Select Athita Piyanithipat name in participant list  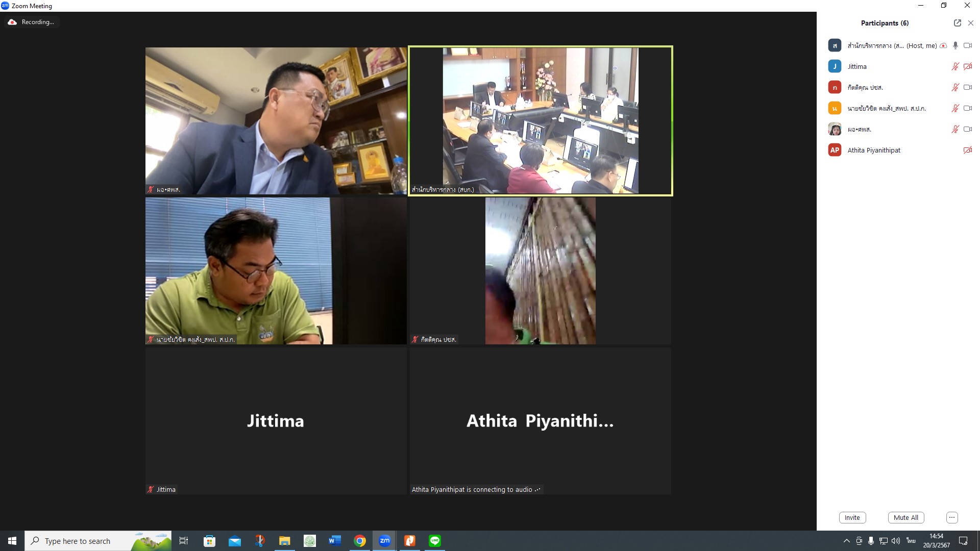tap(874, 150)
